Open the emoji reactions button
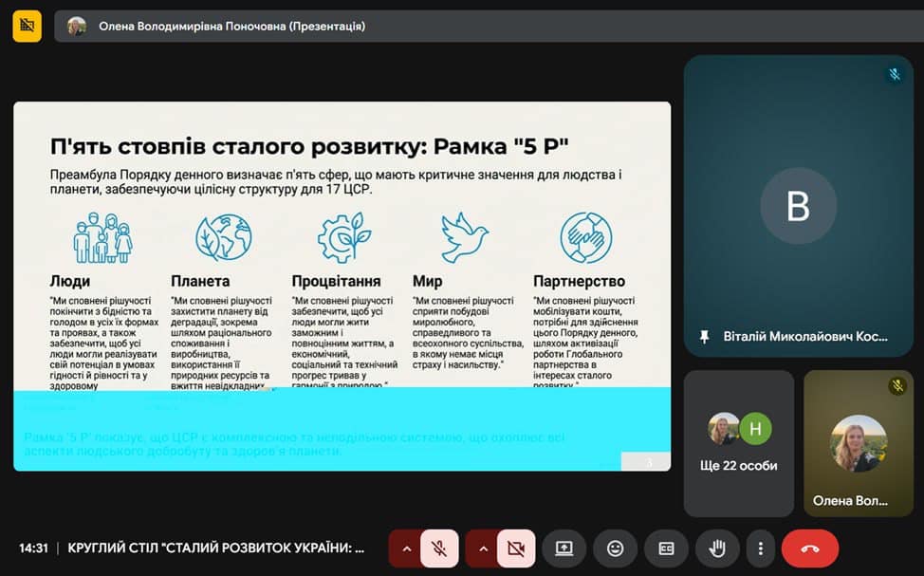The height and width of the screenshot is (576, 924). [x=615, y=548]
